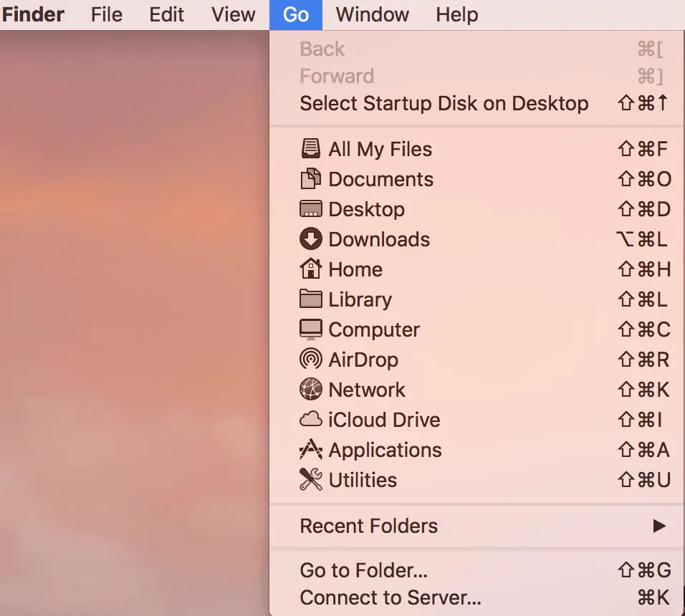685x616 pixels.
Task: Click the Documents pages icon
Action: coord(310,179)
